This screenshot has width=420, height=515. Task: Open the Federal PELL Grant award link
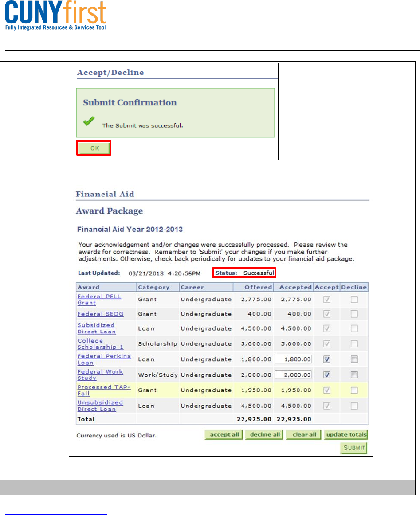[x=99, y=300]
